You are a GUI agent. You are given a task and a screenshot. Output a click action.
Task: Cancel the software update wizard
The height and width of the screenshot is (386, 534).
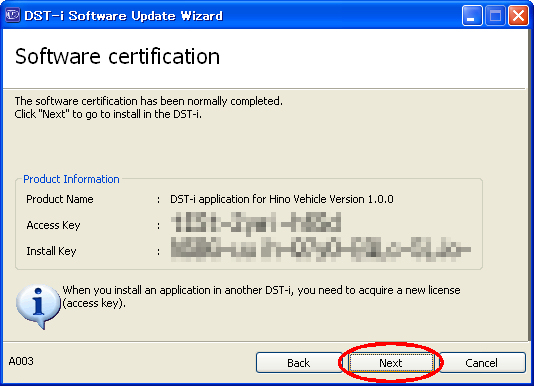(482, 363)
